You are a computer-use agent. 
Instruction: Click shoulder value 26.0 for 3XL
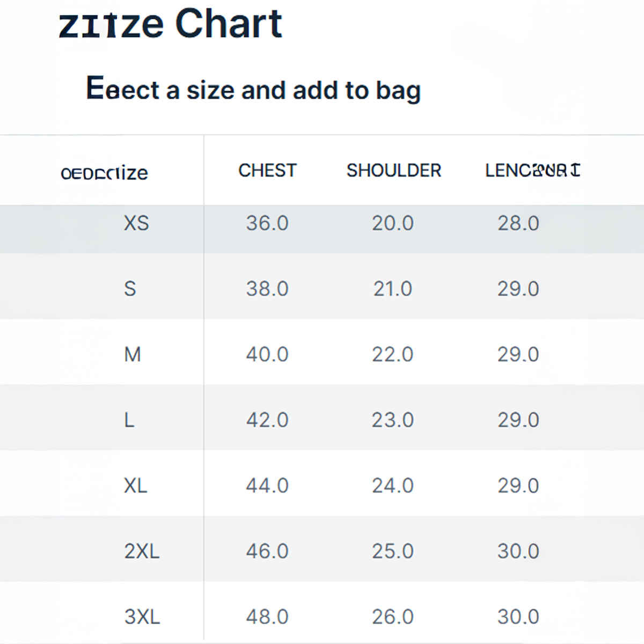click(393, 617)
